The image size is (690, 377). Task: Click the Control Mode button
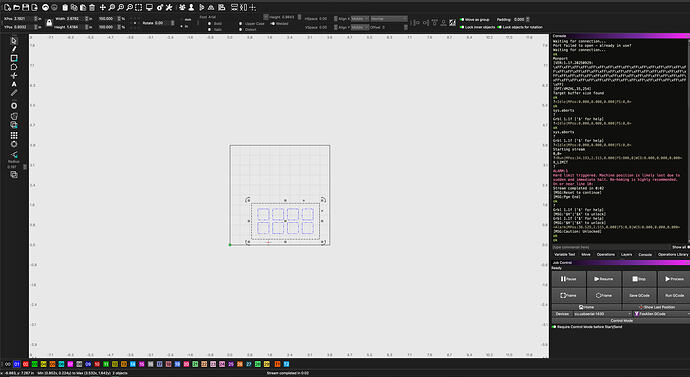point(621,321)
